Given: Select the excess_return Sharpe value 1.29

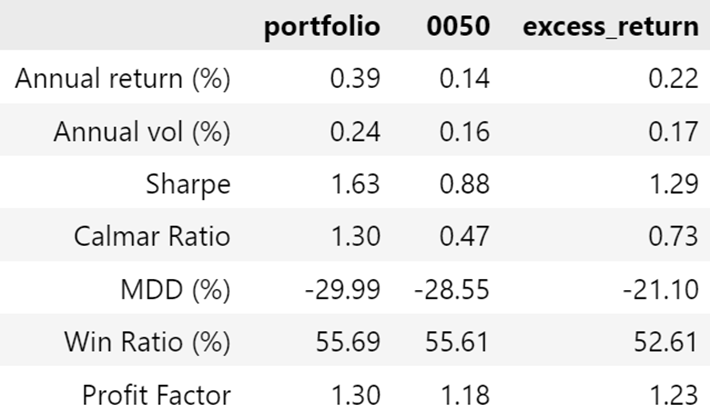Looking at the screenshot, I should [672, 185].
